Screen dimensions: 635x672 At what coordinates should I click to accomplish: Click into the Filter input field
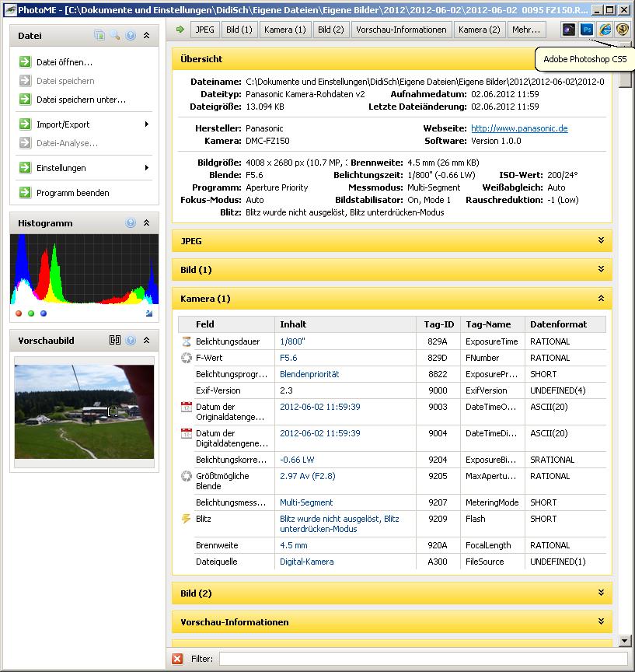(x=423, y=659)
